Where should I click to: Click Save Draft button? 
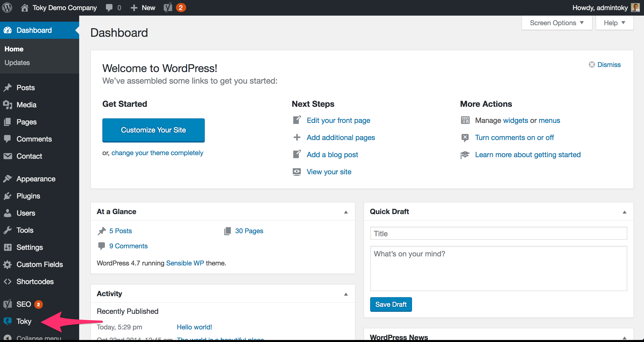point(391,304)
